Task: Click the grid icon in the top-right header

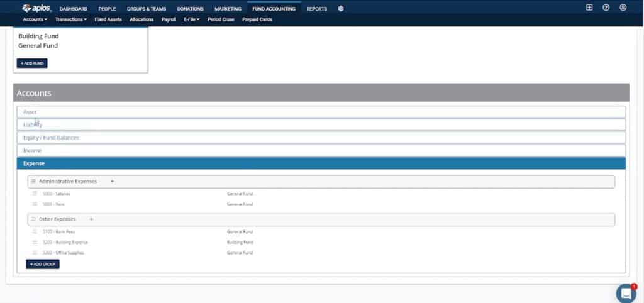Action: (589, 8)
